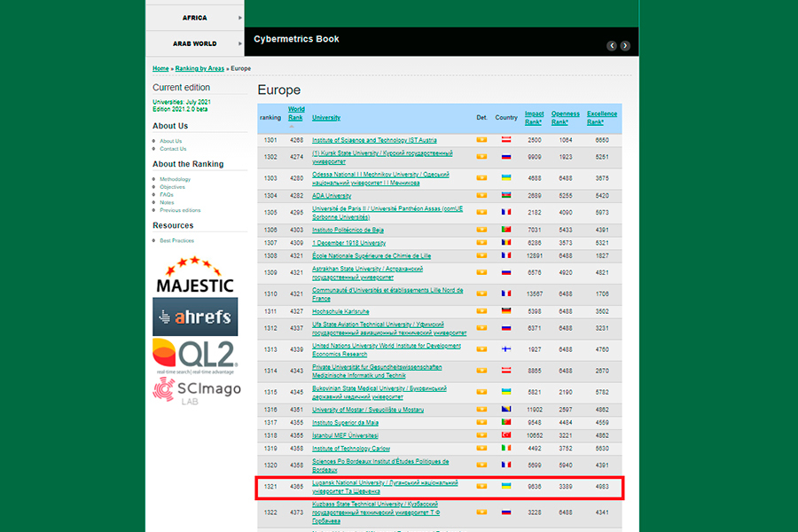Go to Home breadcrumb link
The width and height of the screenshot is (798, 532).
click(160, 68)
